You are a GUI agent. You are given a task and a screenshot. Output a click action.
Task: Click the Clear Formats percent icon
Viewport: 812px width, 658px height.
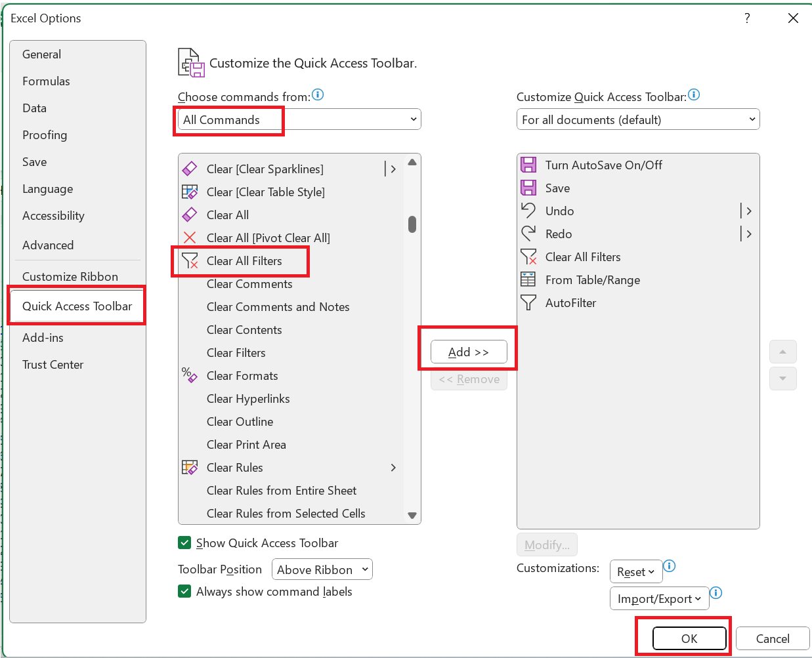tap(190, 375)
